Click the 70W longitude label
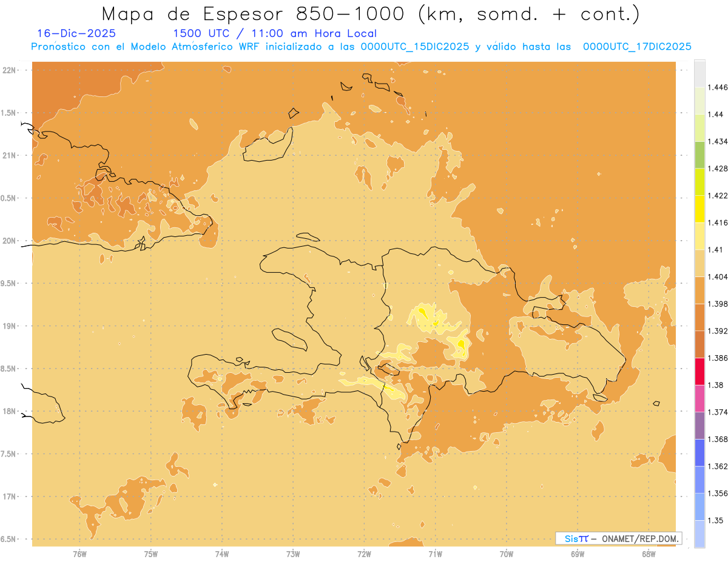 coord(507,554)
